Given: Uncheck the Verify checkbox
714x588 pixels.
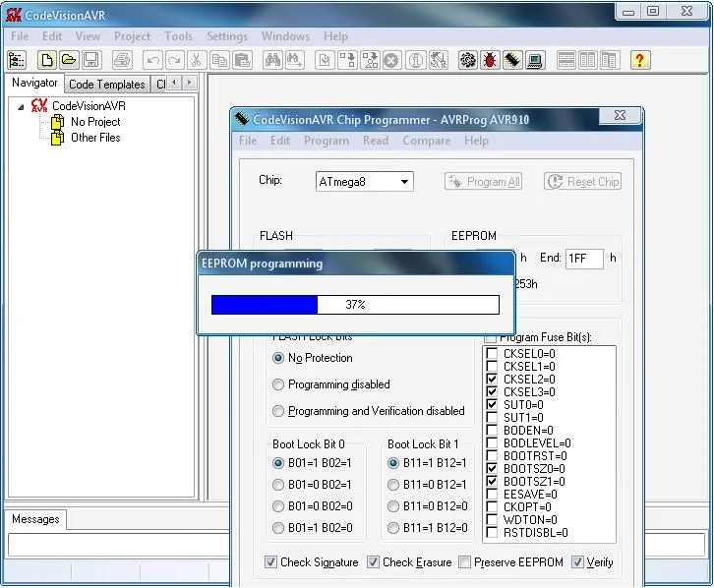Looking at the screenshot, I should click(x=577, y=562).
